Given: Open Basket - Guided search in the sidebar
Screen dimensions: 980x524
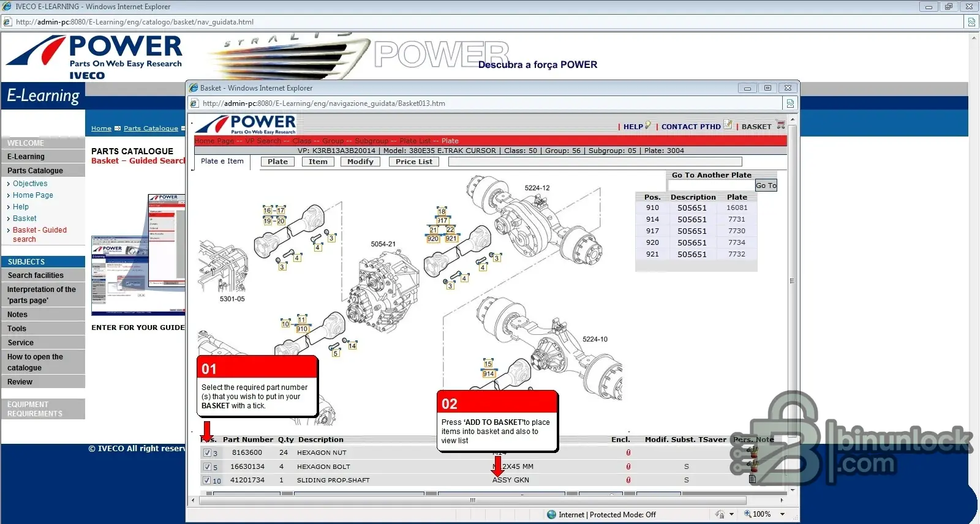Looking at the screenshot, I should pyautogui.click(x=40, y=234).
